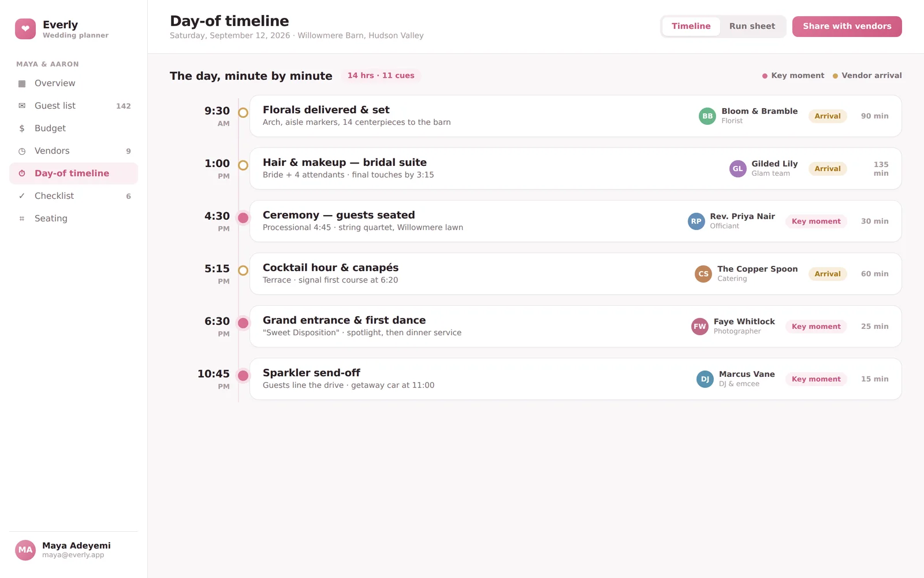
Task: Share the timeline with vendors
Action: 847,27
